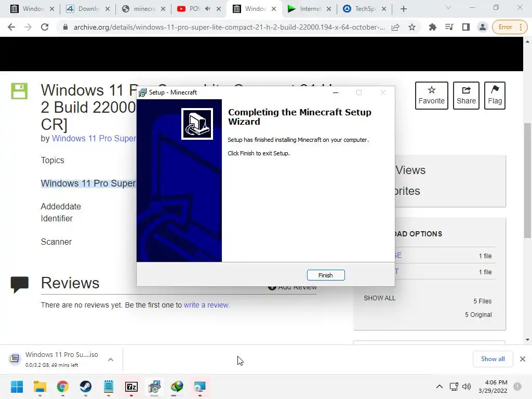
Task: Open the clock showing 4:06 PM
Action: (493, 387)
